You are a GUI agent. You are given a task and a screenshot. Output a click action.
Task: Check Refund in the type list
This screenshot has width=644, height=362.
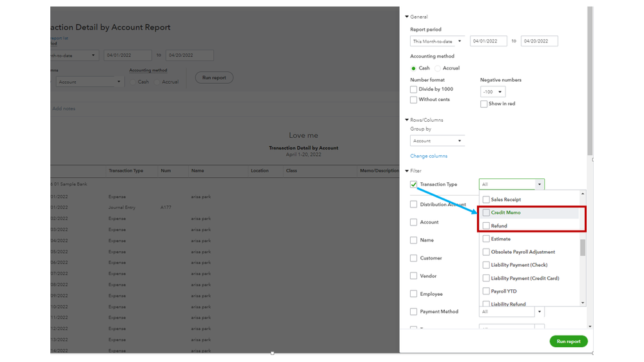coord(486,226)
